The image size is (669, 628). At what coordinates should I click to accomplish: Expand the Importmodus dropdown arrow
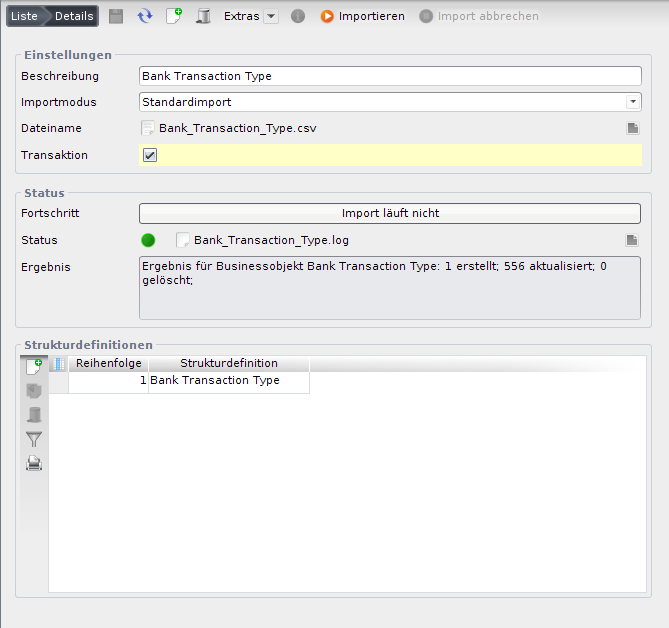tap(632, 102)
